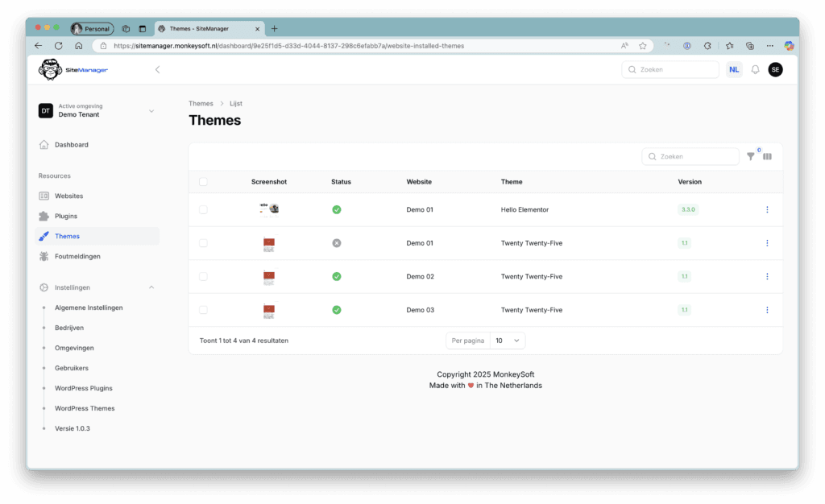Screen dimensions: 825x504
Task: Open actions menu for Demo 03 row
Action: pyautogui.click(x=766, y=310)
